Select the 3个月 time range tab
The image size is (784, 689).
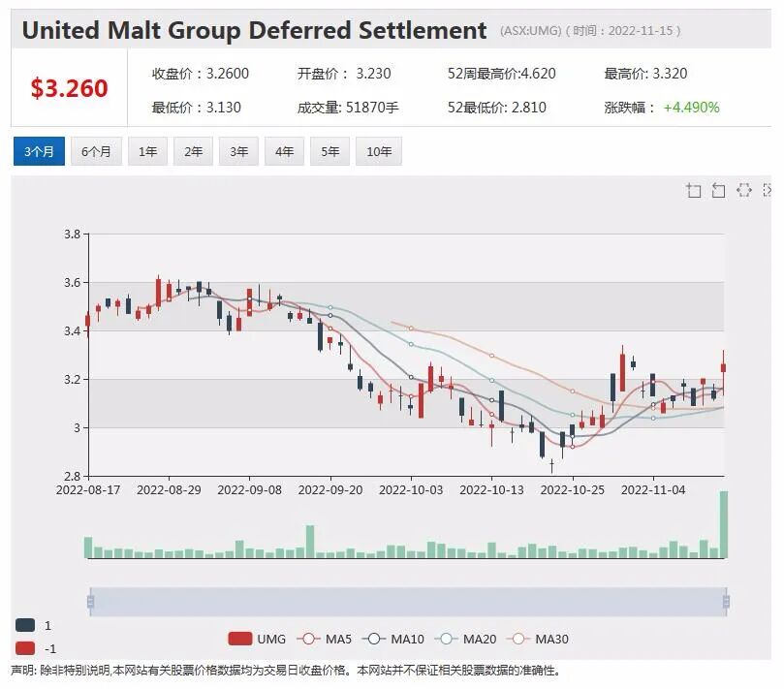coord(39,151)
